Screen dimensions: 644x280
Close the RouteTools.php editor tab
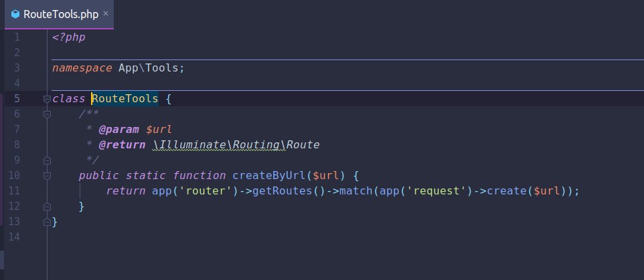106,13
